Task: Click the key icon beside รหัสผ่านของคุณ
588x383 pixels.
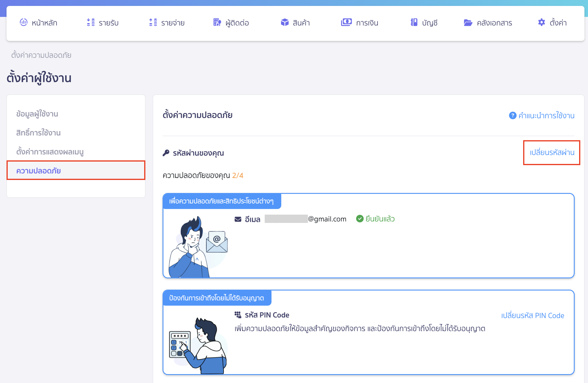Action: pos(166,153)
